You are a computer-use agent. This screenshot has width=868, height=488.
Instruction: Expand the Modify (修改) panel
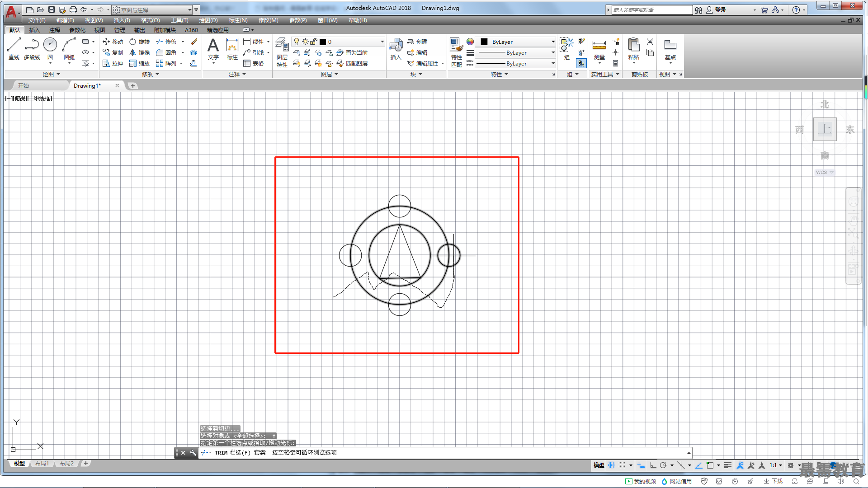(x=151, y=74)
